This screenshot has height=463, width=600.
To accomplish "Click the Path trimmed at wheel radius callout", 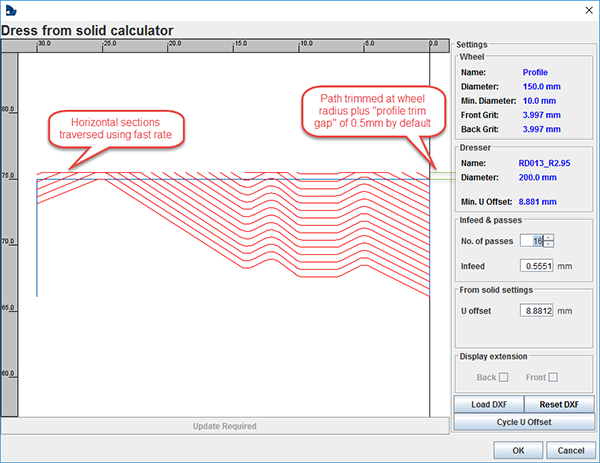I will coord(369,110).
